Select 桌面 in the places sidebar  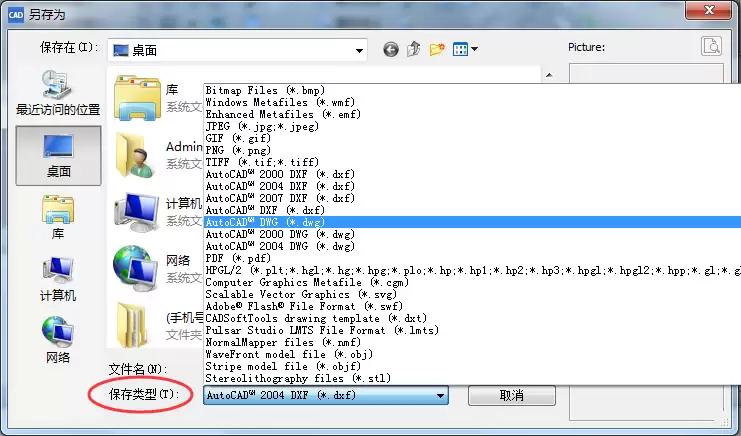58,156
